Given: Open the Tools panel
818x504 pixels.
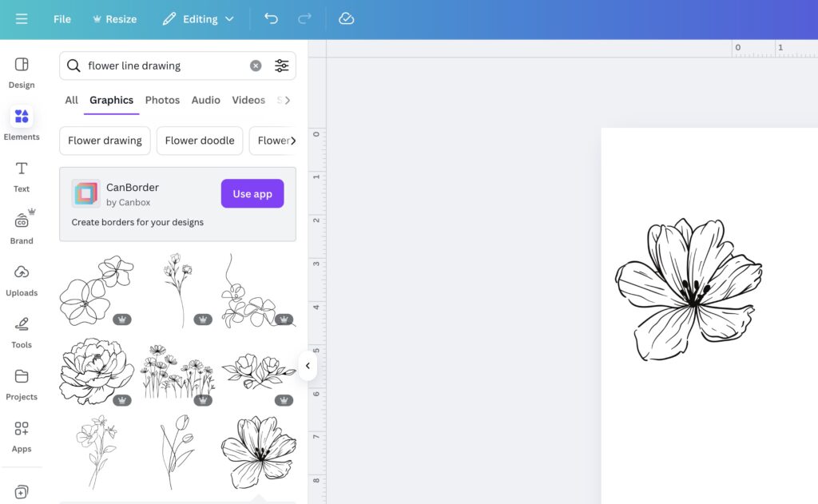Looking at the screenshot, I should pos(22,330).
